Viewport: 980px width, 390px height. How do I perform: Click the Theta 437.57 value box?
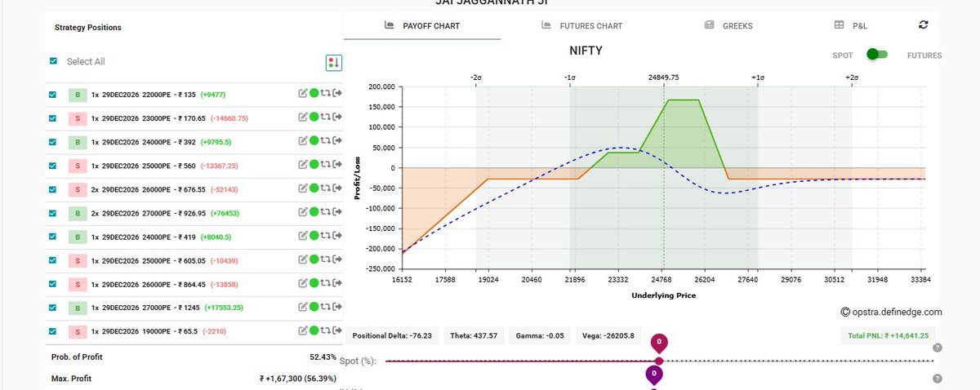click(x=474, y=335)
